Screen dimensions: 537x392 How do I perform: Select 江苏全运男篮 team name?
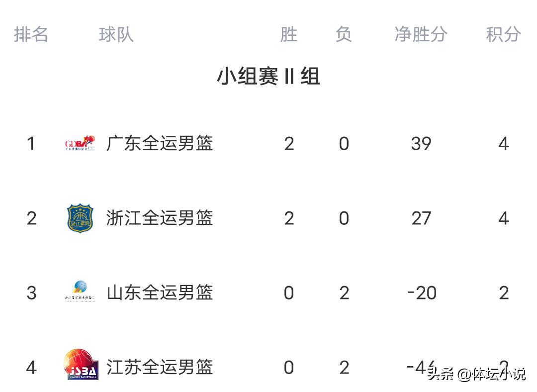click(x=160, y=367)
